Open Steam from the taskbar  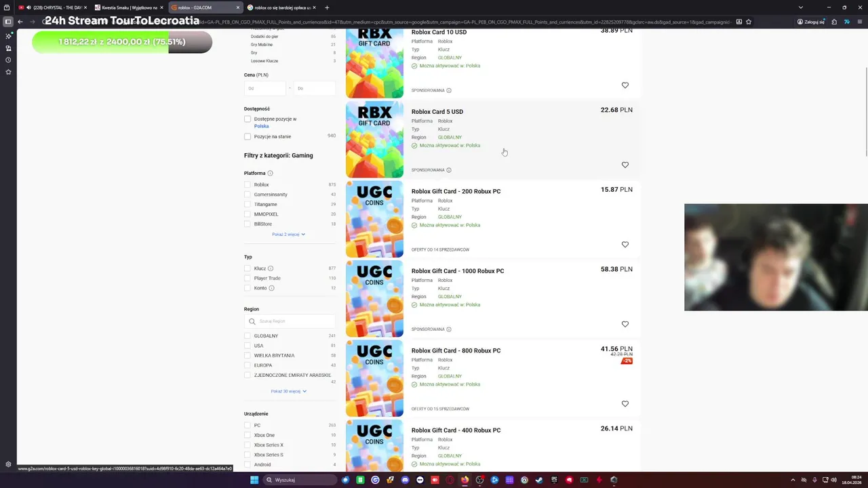[539, 480]
